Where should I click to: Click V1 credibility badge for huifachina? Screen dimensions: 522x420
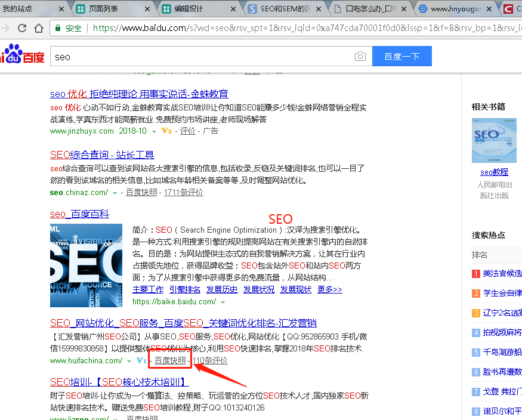(141, 360)
